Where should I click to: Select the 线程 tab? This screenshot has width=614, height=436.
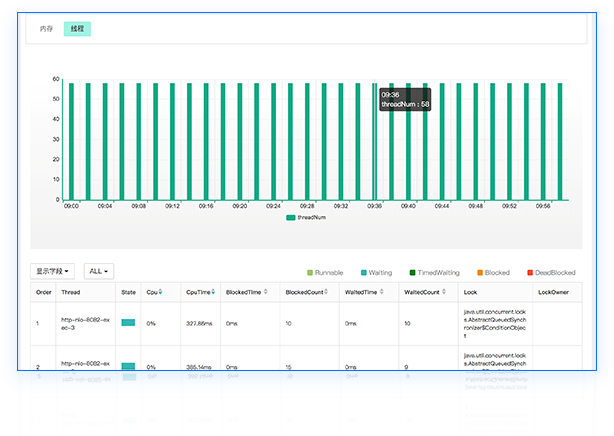[77, 29]
